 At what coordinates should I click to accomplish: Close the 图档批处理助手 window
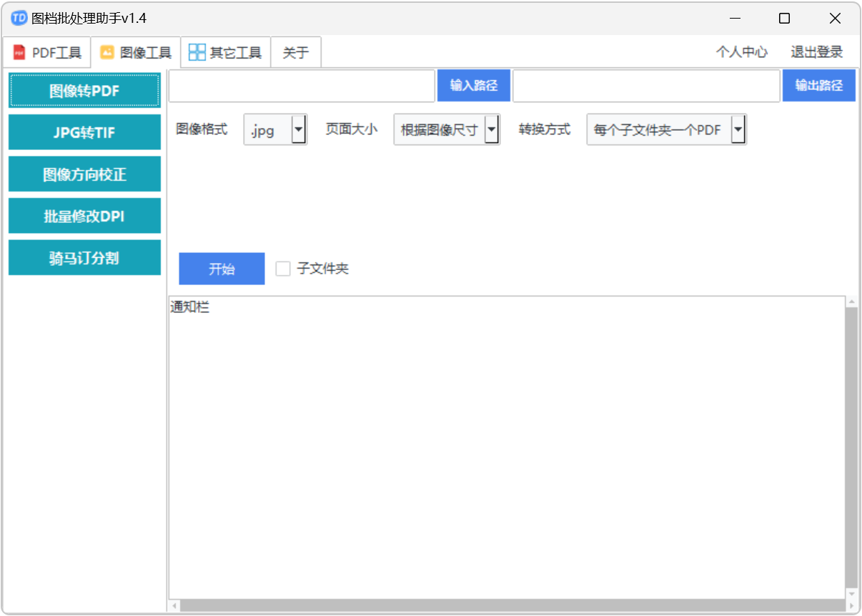click(835, 19)
